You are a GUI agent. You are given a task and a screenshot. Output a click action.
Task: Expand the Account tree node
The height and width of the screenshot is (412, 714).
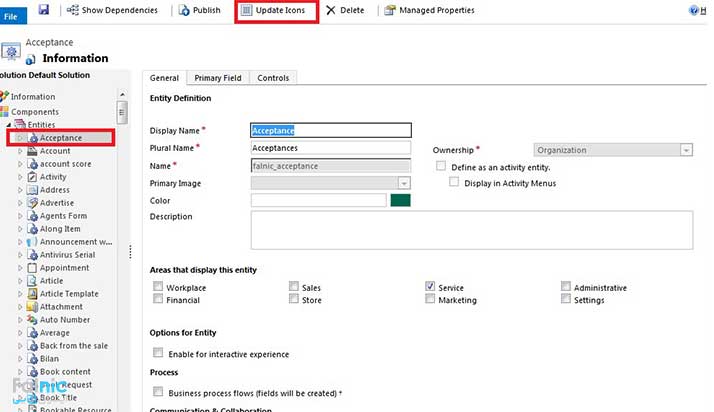pyautogui.click(x=20, y=151)
